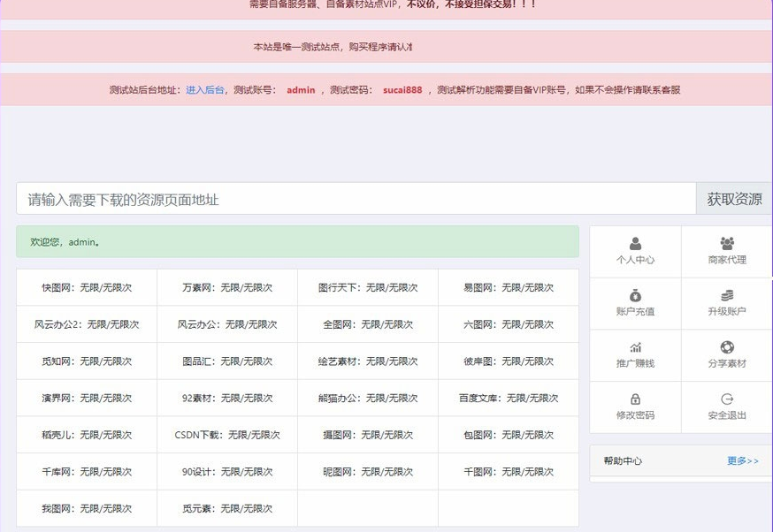Open 账户充值 money bag icon
The height and width of the screenshot is (532, 773).
[635, 296]
